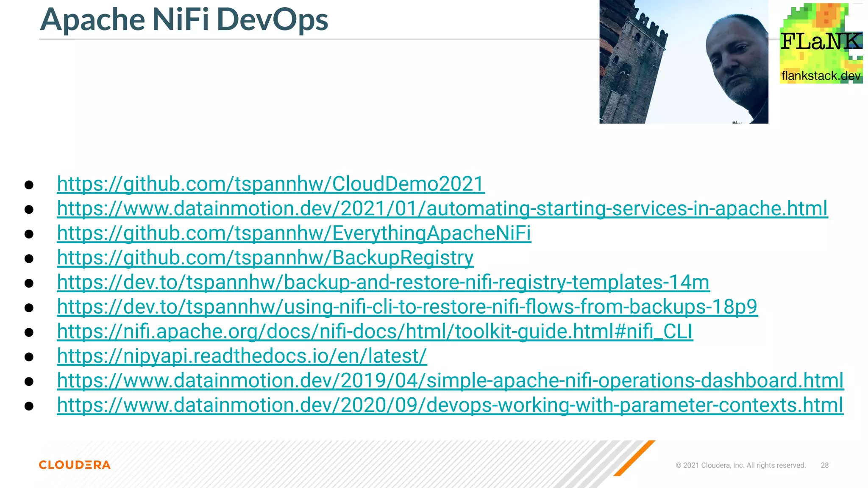Open the NiFi toolkit-guide docs link
Image resolution: width=868 pixels, height=488 pixels.
(375, 332)
